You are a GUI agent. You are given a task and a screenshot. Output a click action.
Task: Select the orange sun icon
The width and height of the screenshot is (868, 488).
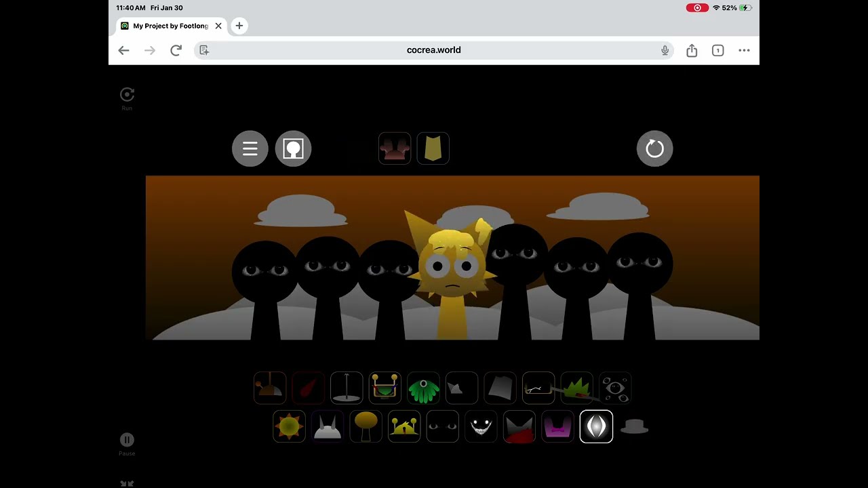tap(289, 426)
